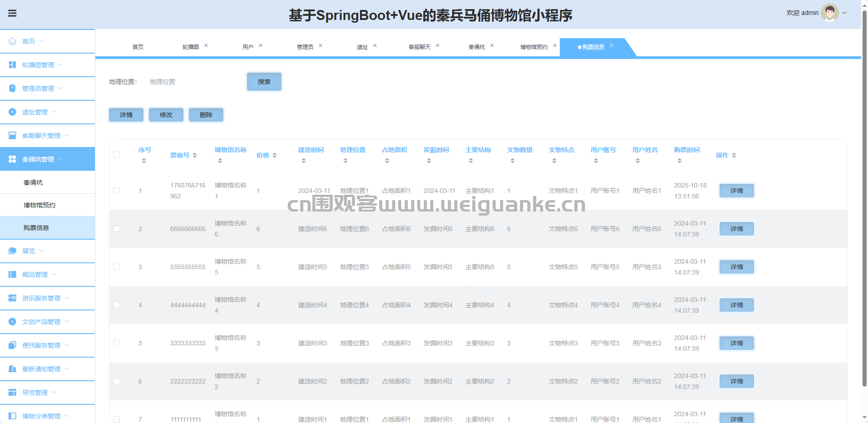This screenshot has height=423, width=868.
Task: Select the checkbox for row 3
Action: (x=117, y=267)
